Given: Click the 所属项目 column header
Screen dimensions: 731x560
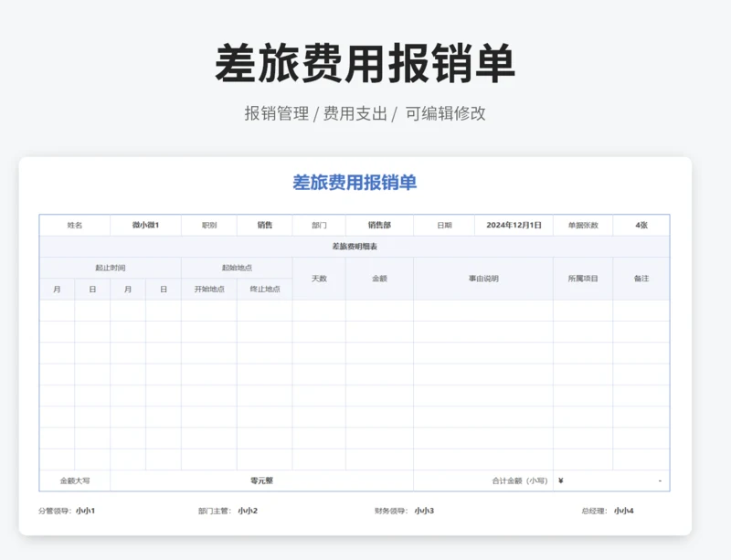Looking at the screenshot, I should point(583,279).
